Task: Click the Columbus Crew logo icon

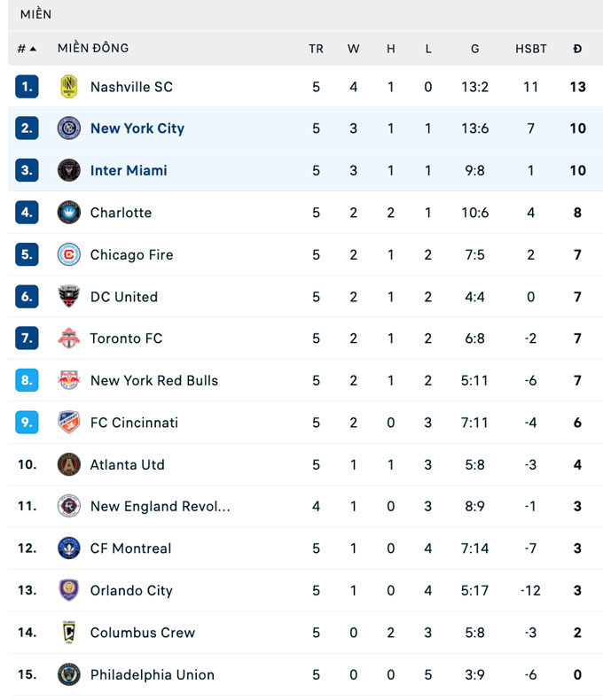Action: pyautogui.click(x=68, y=633)
